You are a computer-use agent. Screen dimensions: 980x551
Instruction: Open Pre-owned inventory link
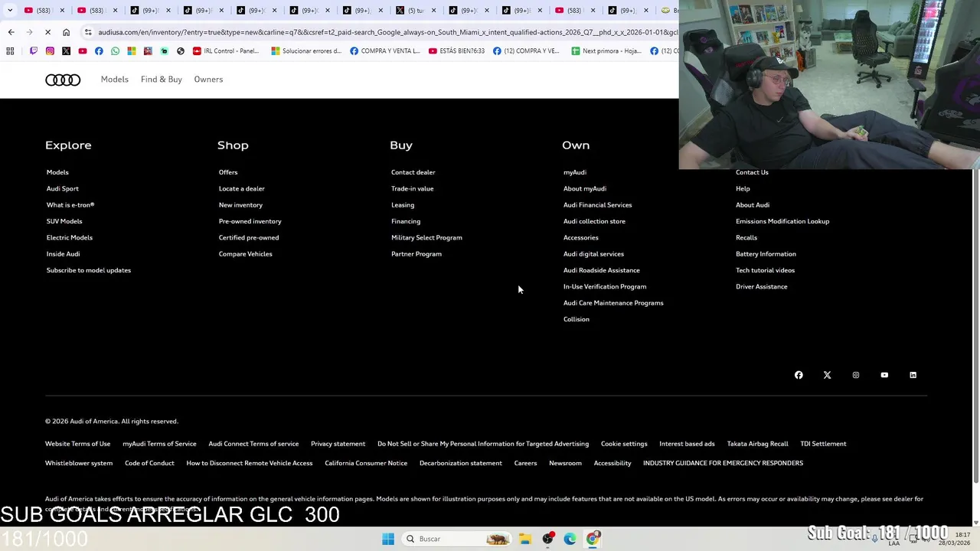[x=250, y=221]
